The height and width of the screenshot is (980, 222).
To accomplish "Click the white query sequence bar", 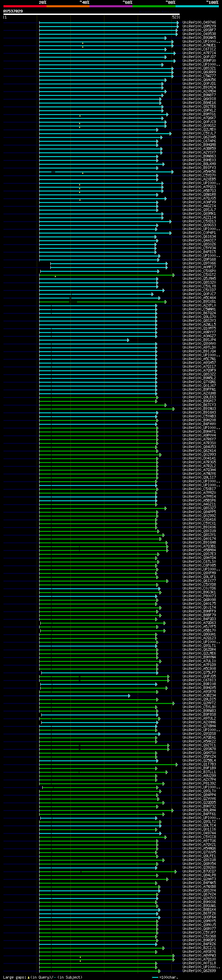I will (x=92, y=15).
